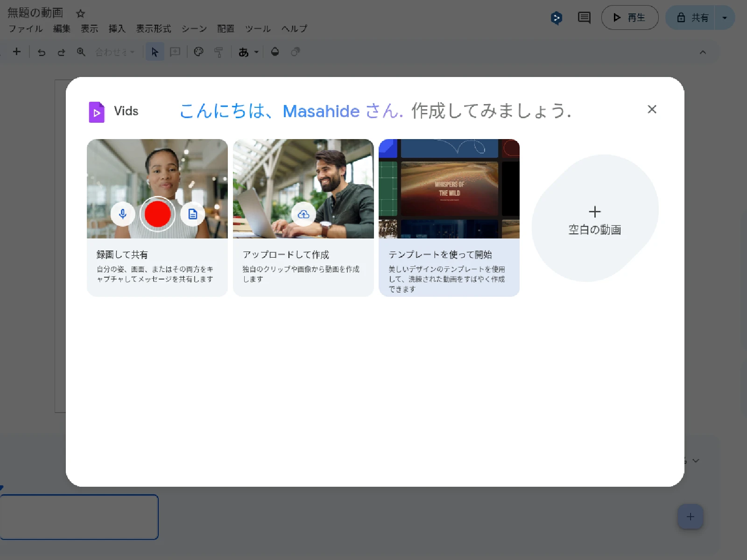Screen dimensions: 747x560
Task: Select the cursor pointer tool
Action: point(155,52)
